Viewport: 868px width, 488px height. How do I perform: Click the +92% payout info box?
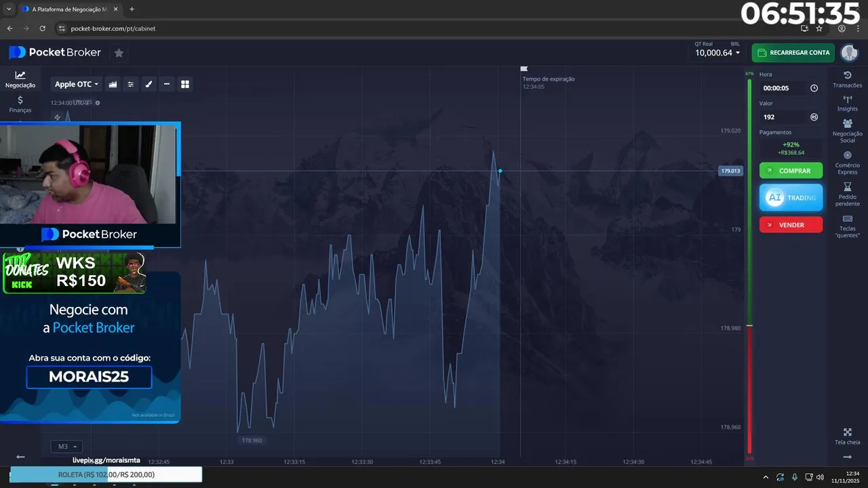[x=791, y=148]
